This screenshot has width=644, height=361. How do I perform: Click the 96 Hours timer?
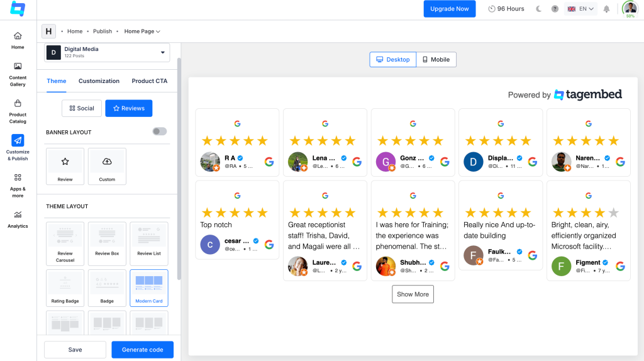coord(506,9)
